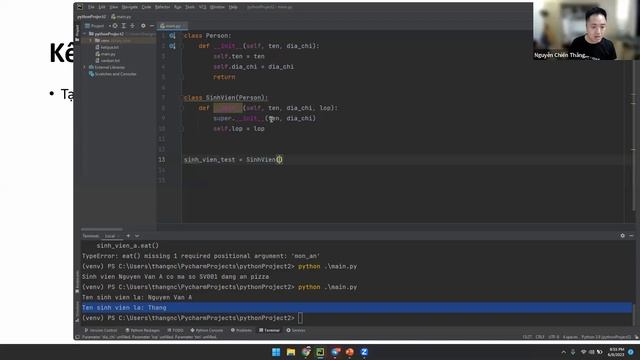This screenshot has width=640, height=360.
Task: Select the main.py editor tab
Action: pos(173,26)
